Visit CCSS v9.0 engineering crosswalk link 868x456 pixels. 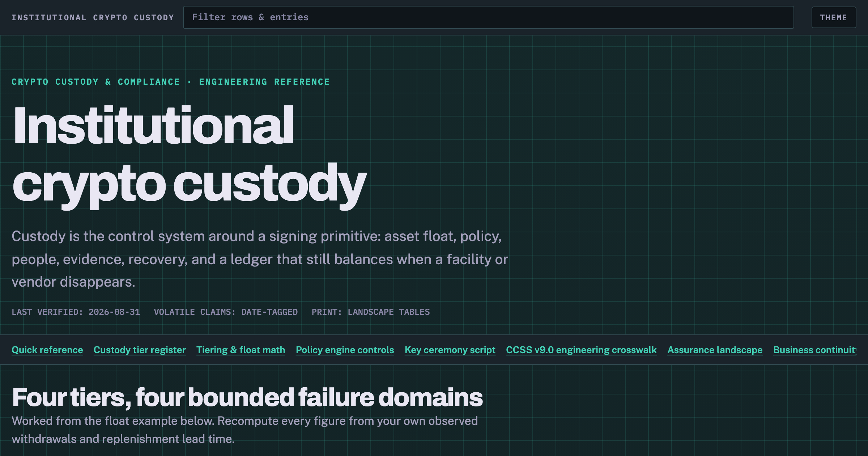pos(581,350)
